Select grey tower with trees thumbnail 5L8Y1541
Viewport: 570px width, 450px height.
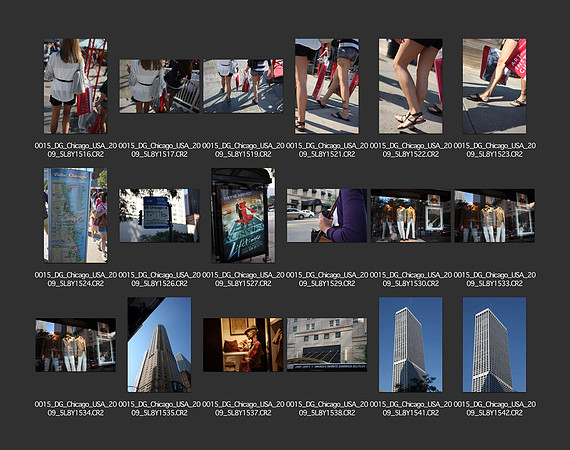click(x=411, y=345)
